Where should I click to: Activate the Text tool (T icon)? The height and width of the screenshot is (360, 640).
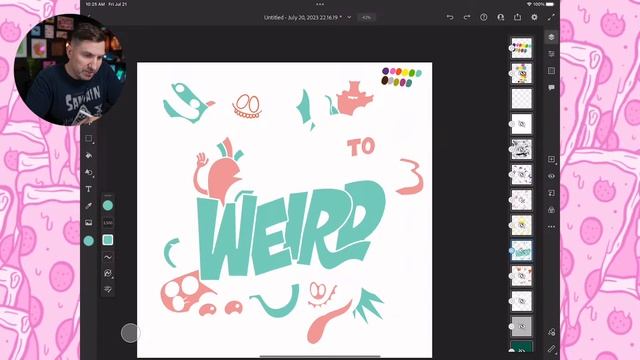89,189
